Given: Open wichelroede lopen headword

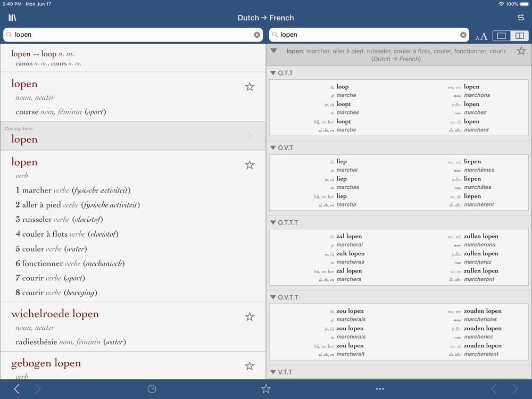Looking at the screenshot, I should (x=55, y=314).
